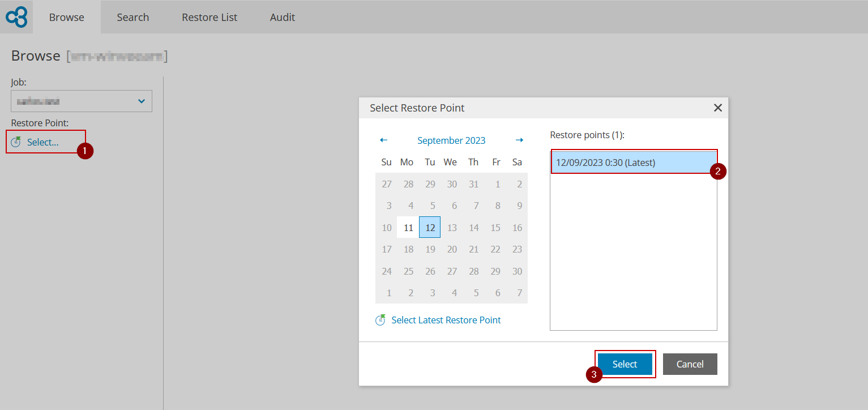Pick September 12 in the calendar
The width and height of the screenshot is (868, 410).
(430, 228)
